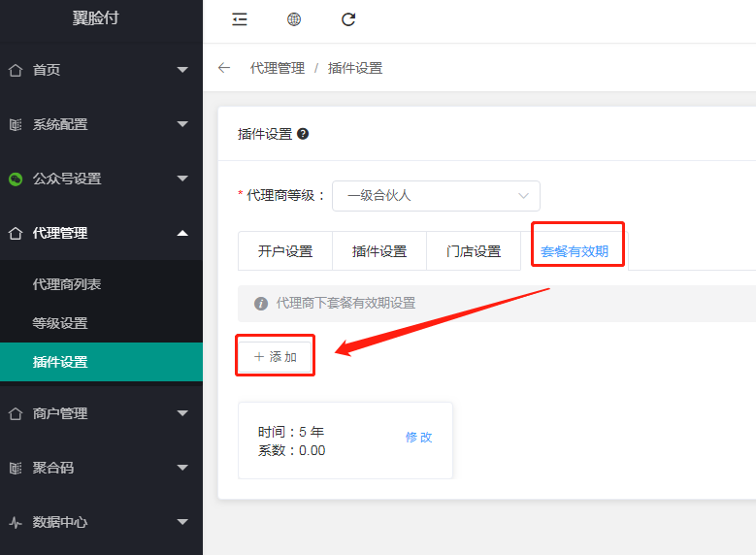
Task: Click the 代理商等级 field label
Action: tap(285, 196)
